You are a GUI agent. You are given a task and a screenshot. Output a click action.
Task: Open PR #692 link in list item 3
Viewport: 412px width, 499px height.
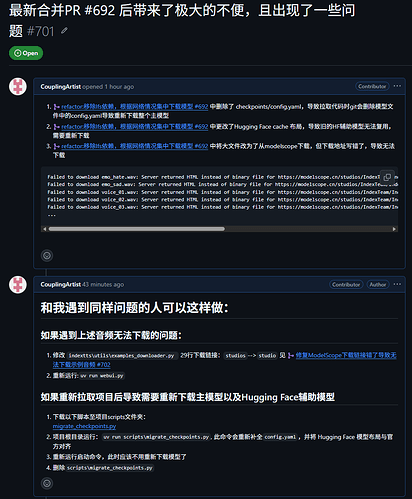pyautogui.click(x=135, y=146)
